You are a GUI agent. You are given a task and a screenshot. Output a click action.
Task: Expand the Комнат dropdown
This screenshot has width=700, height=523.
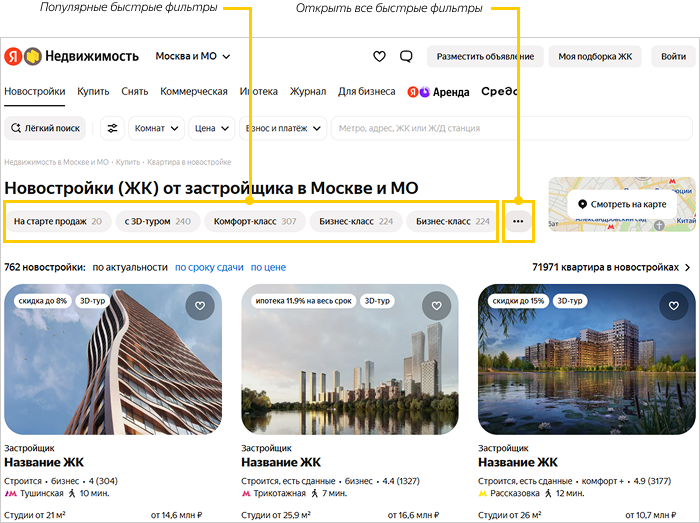[x=156, y=129]
